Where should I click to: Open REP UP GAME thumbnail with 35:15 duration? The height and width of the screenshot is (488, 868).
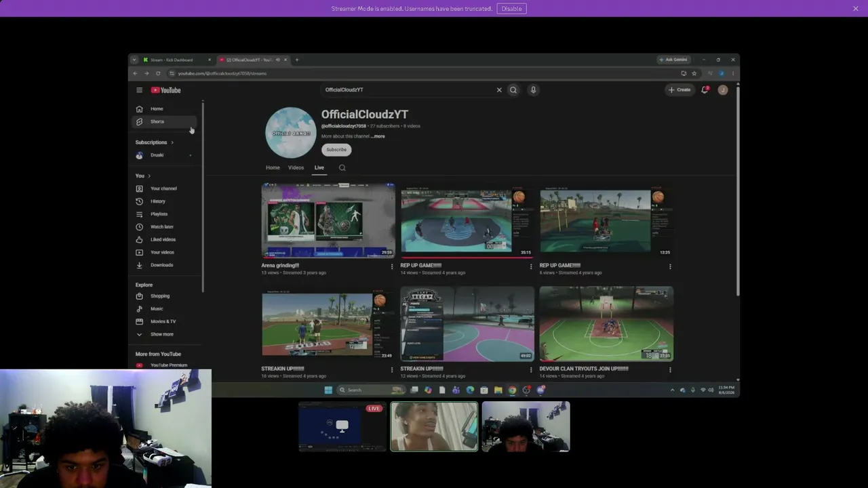467,220
